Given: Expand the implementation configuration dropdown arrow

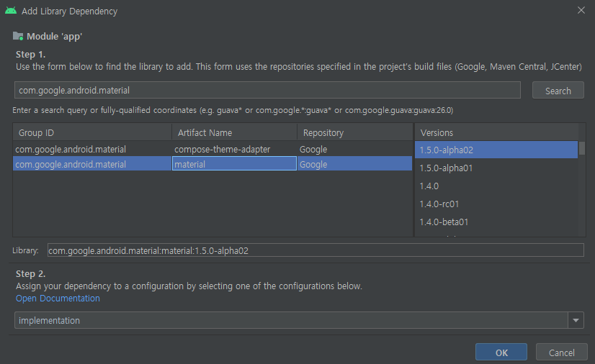Looking at the screenshot, I should (x=576, y=320).
